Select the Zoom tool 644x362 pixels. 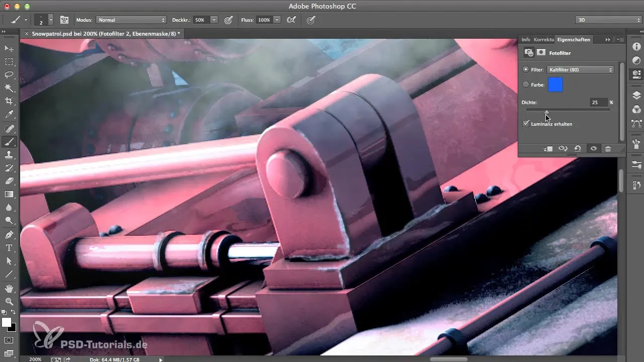9,301
